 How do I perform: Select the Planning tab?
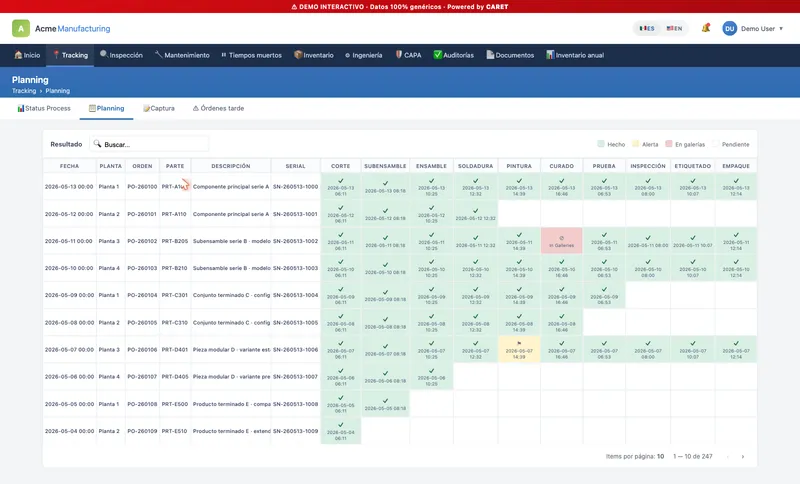(x=107, y=108)
